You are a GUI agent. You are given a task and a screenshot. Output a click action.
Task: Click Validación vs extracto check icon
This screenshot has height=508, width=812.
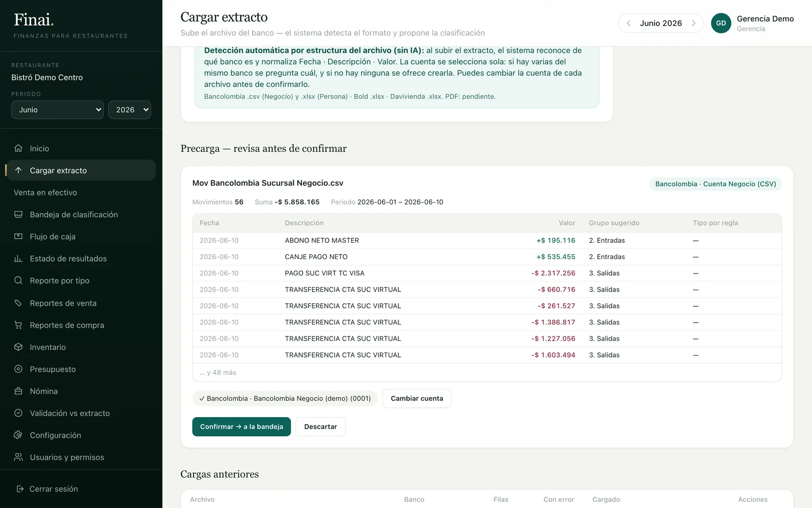(x=18, y=413)
